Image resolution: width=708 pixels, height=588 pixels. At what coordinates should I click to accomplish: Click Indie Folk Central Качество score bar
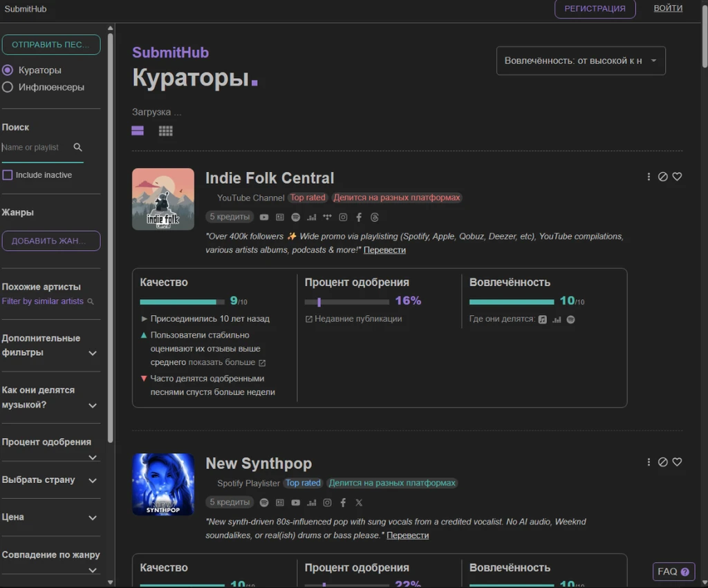click(x=182, y=302)
